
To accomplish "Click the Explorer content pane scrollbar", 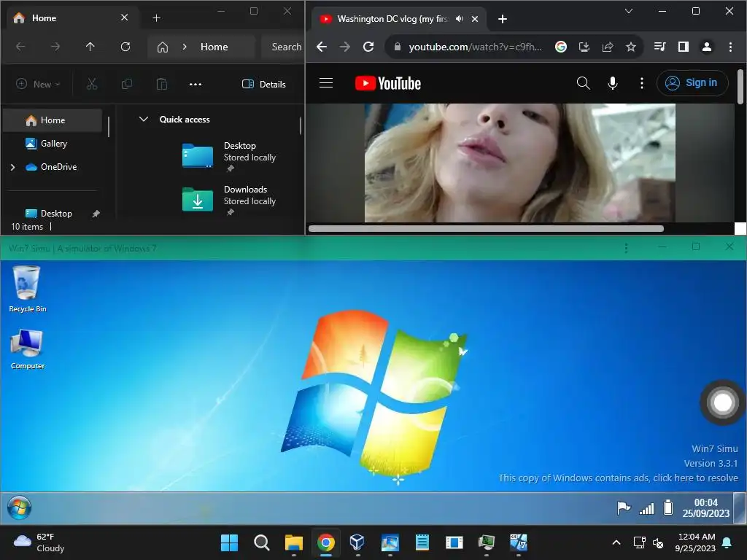I will [300, 125].
